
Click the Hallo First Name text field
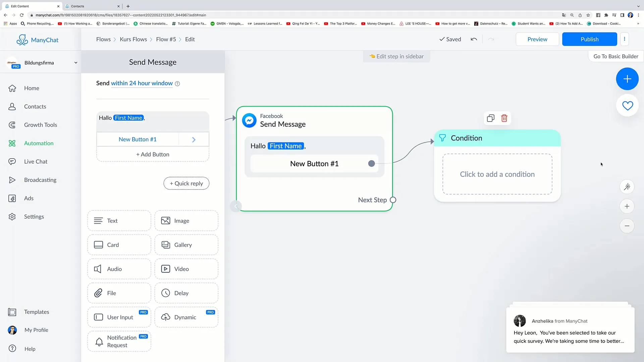pyautogui.click(x=153, y=122)
